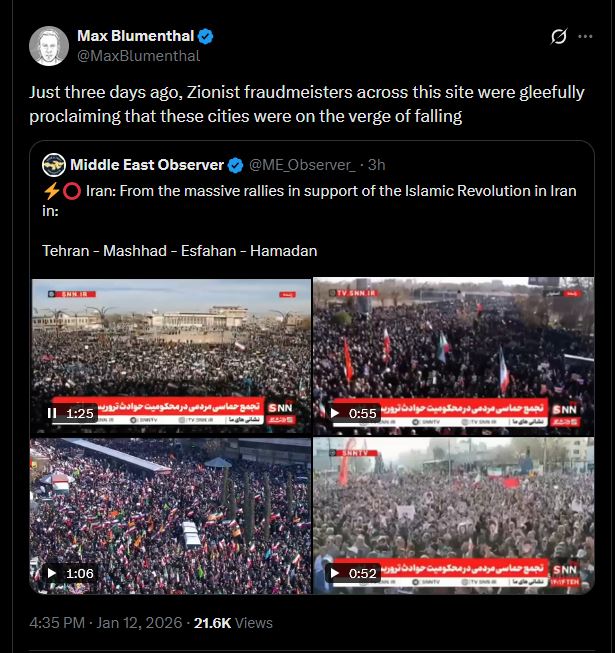Play the 0:55 video
The height and width of the screenshot is (653, 615).
point(335,413)
